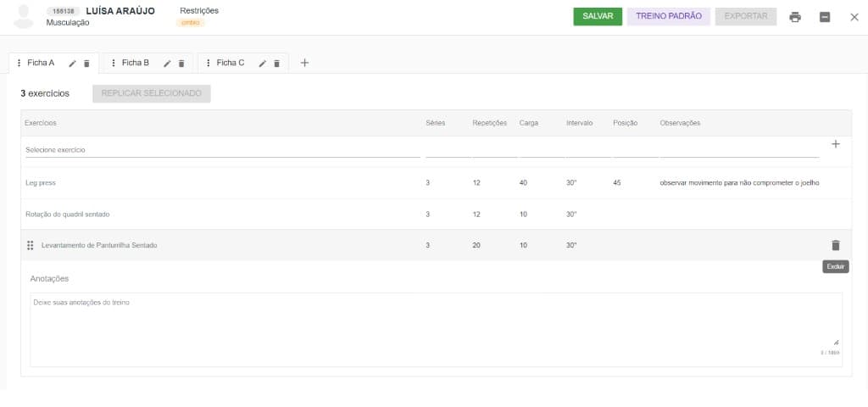
Task: Add a new ficha tab with plus icon
Action: pyautogui.click(x=304, y=63)
